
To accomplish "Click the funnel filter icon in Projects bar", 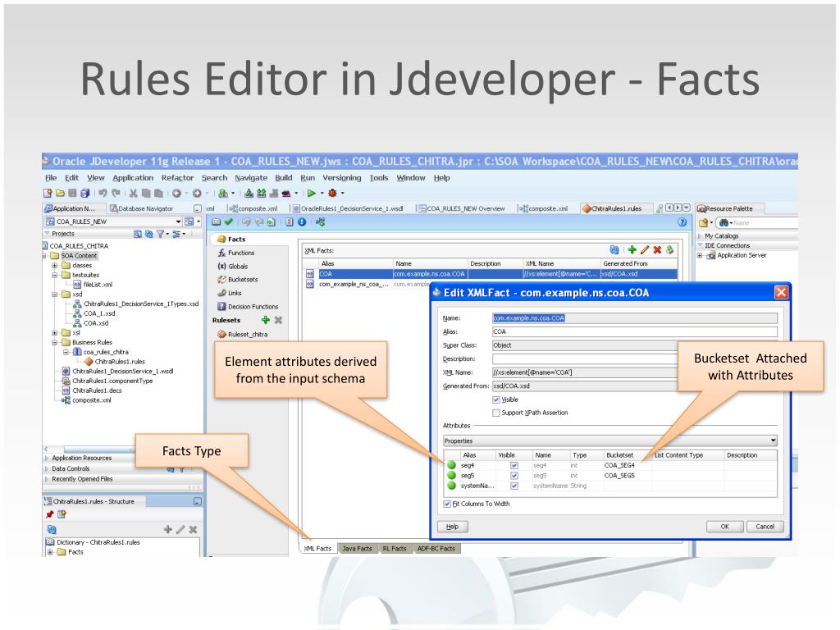I will [x=160, y=234].
